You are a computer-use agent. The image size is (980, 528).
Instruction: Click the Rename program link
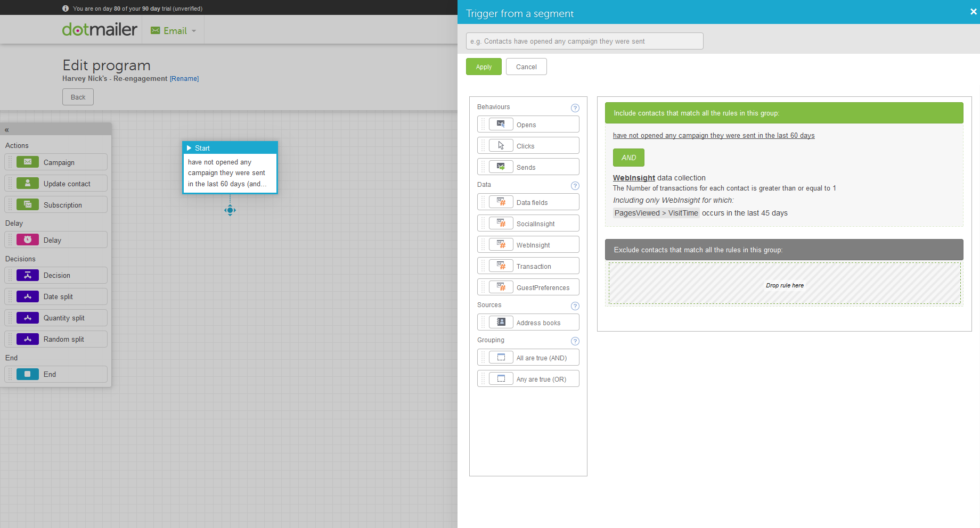pos(184,79)
